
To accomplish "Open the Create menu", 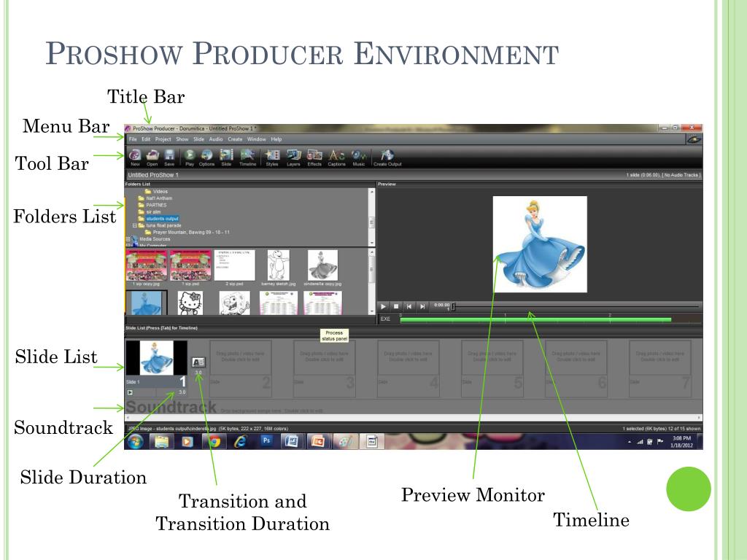I will coord(235,139).
